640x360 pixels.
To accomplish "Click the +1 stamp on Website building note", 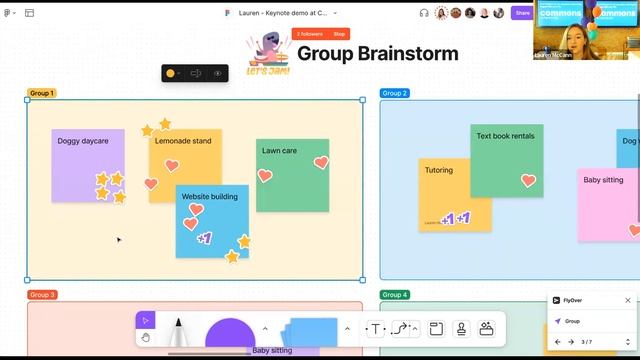I will 204,238.
